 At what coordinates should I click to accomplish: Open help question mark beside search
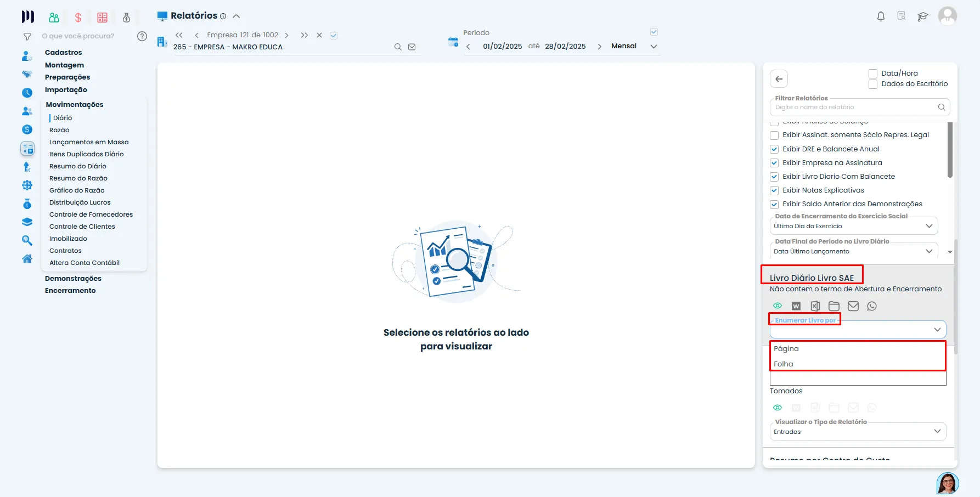click(x=142, y=36)
